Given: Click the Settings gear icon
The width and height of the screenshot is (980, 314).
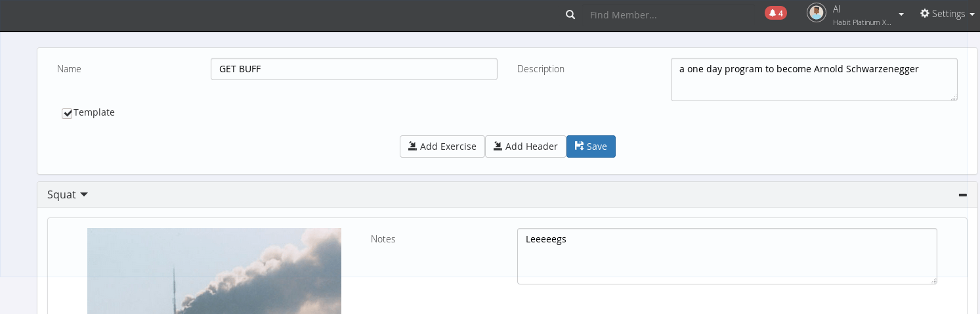Looking at the screenshot, I should (x=925, y=13).
